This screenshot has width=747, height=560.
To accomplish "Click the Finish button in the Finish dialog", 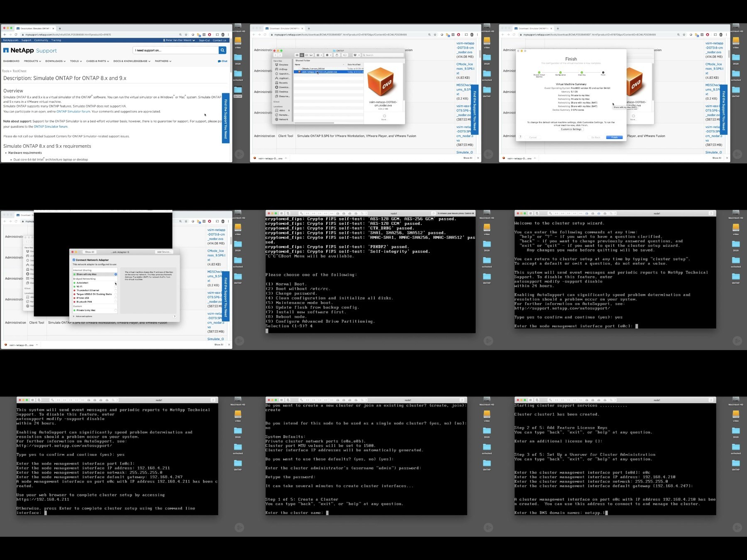I will pos(614,137).
